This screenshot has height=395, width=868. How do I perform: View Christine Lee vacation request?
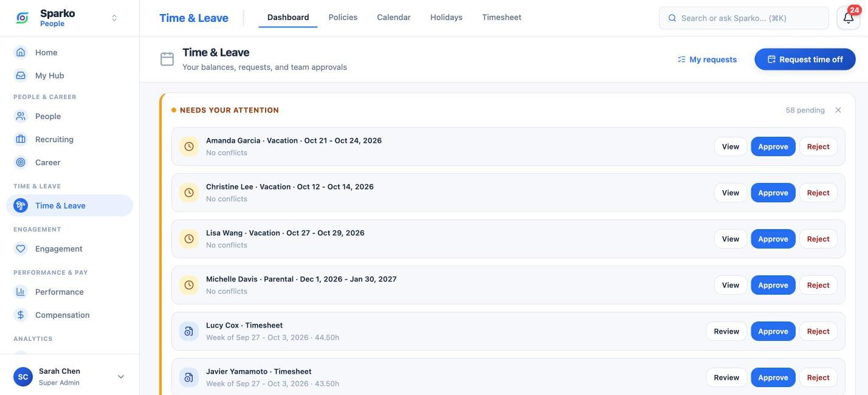pyautogui.click(x=731, y=193)
